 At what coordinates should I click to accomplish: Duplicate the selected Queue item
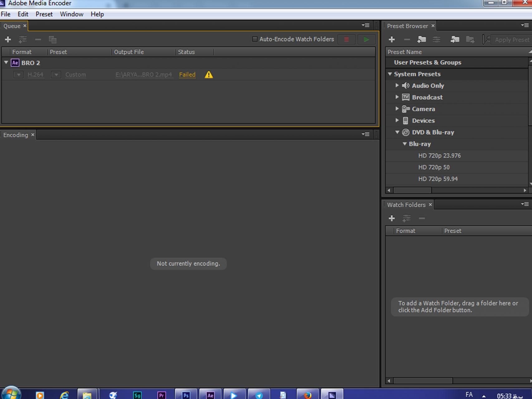[52, 39]
